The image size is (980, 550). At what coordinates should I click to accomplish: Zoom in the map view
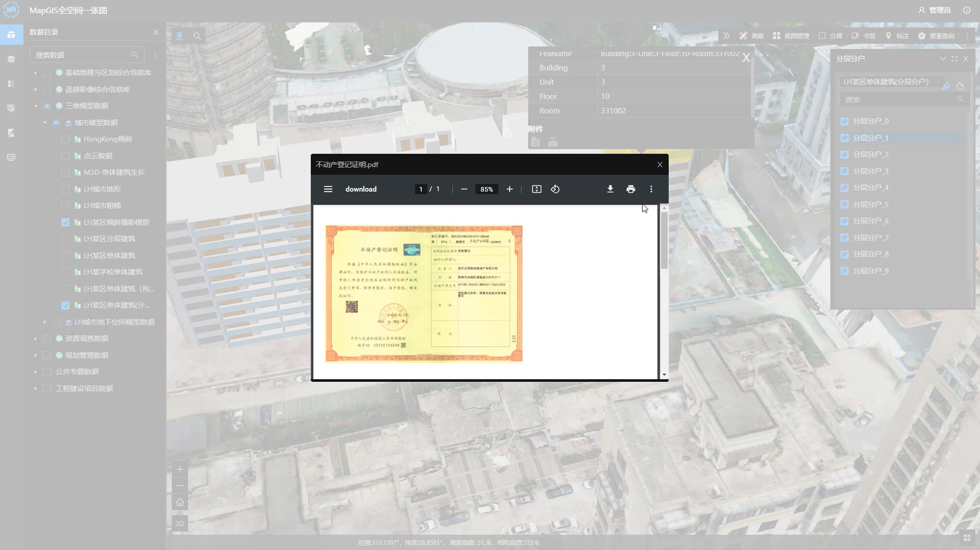(180, 469)
